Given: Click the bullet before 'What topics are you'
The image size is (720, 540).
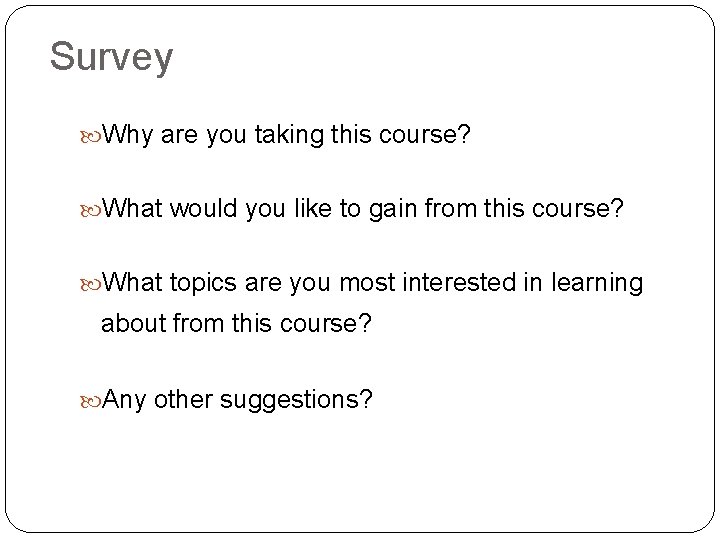Looking at the screenshot, I should pos(95,283).
